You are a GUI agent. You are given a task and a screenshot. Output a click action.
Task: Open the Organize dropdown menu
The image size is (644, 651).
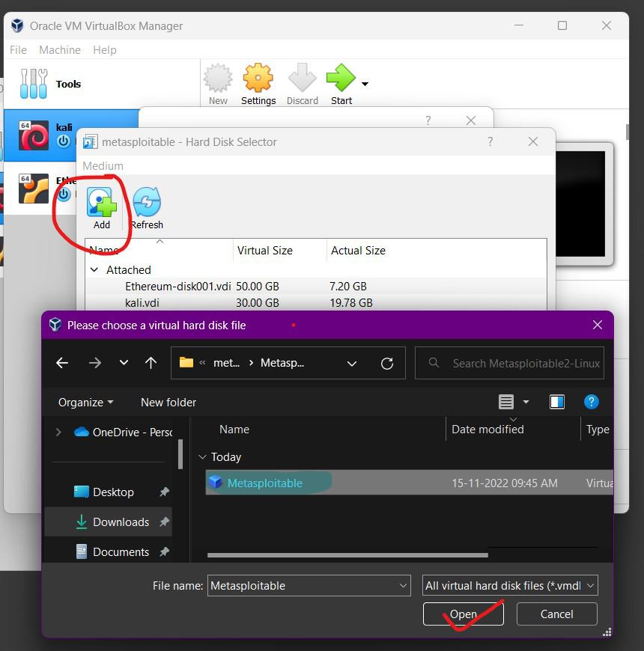click(85, 403)
